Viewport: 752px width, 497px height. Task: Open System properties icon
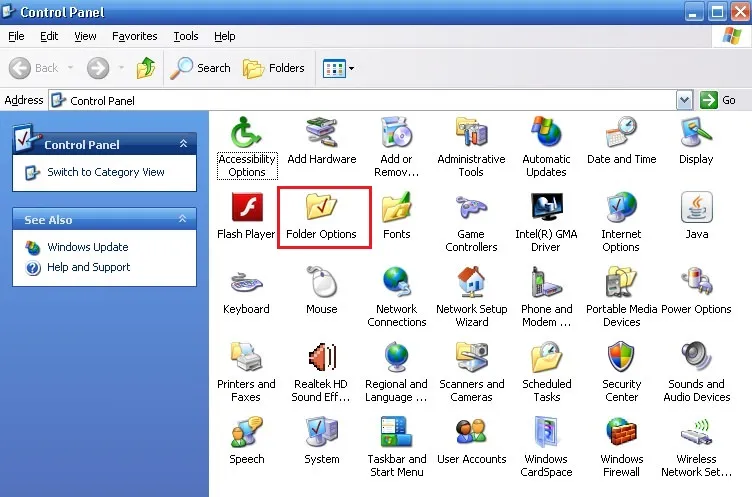click(x=321, y=441)
